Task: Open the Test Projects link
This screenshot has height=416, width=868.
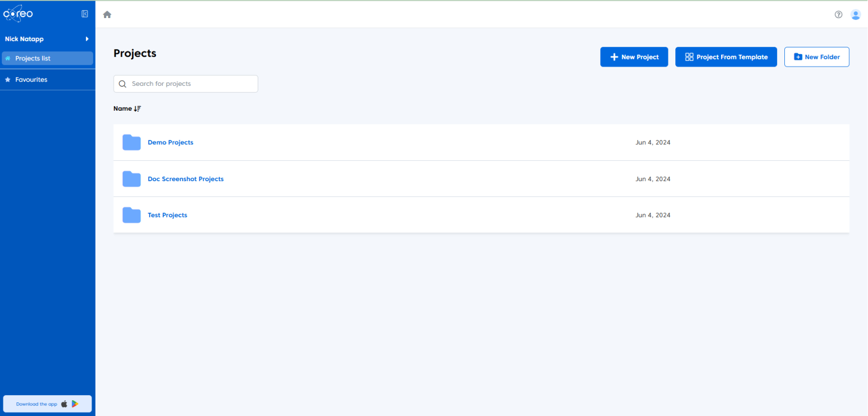Action: (167, 215)
